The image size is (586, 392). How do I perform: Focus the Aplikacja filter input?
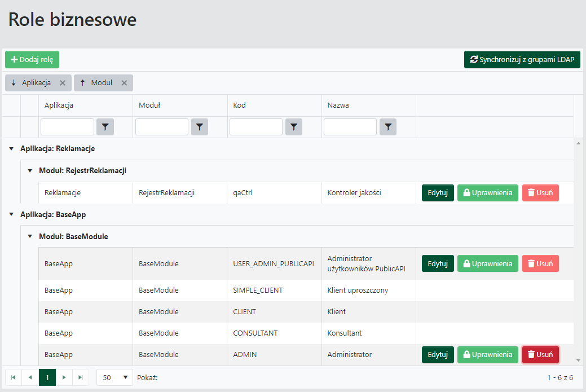(67, 127)
